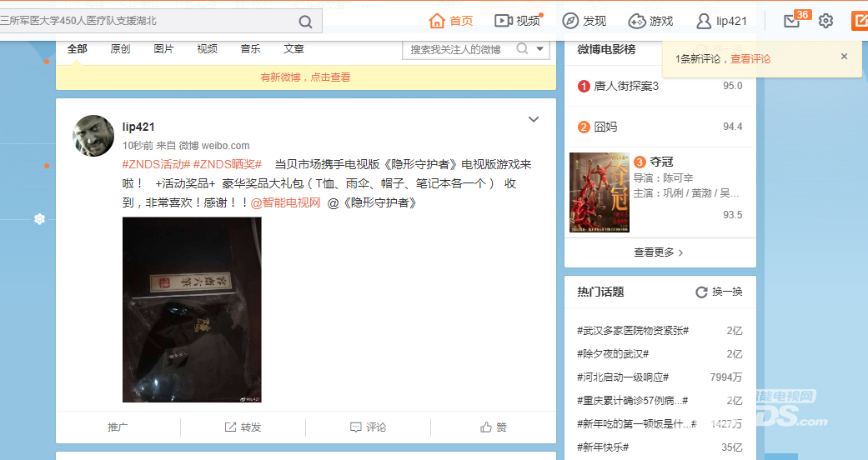Select the 全部 tab
The width and height of the screenshot is (868, 460).
point(77,48)
